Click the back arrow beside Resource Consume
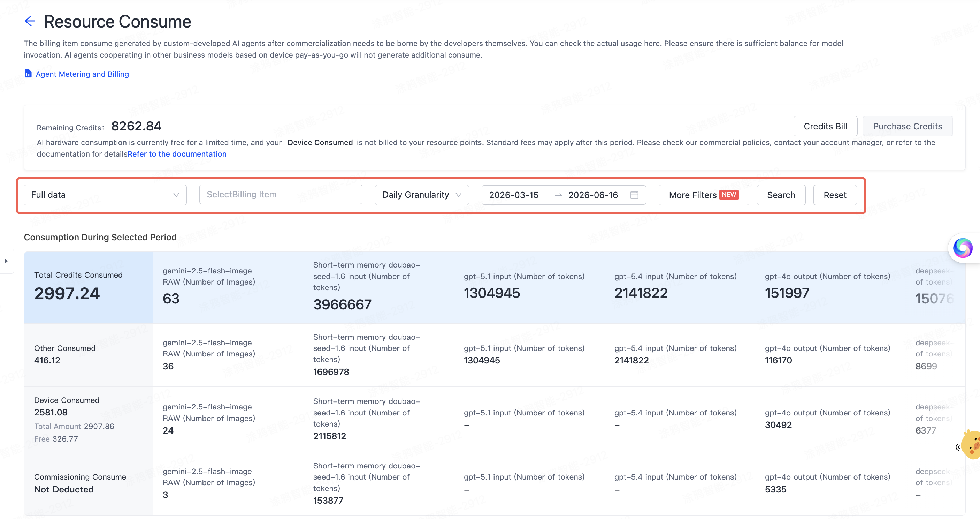The image size is (980, 519). tap(30, 21)
